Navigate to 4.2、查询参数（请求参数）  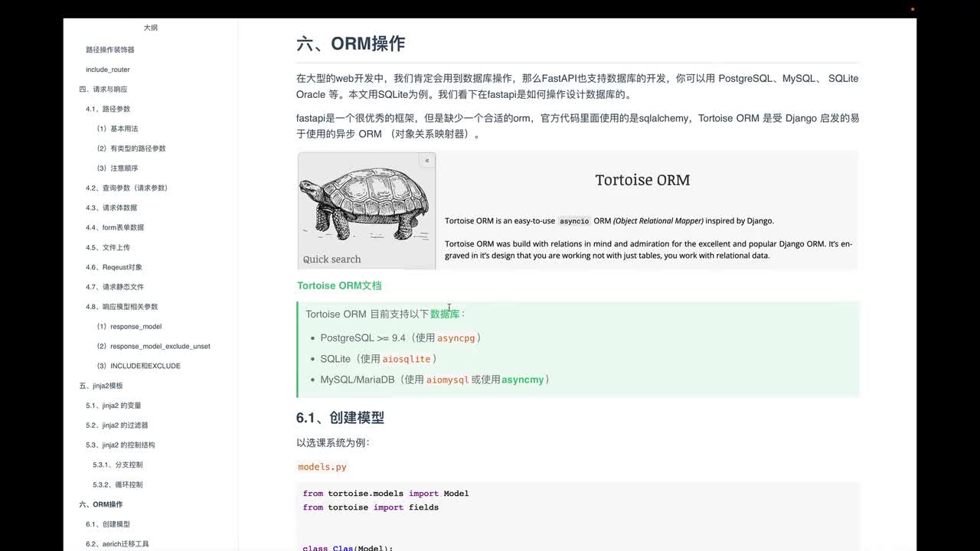pyautogui.click(x=127, y=188)
